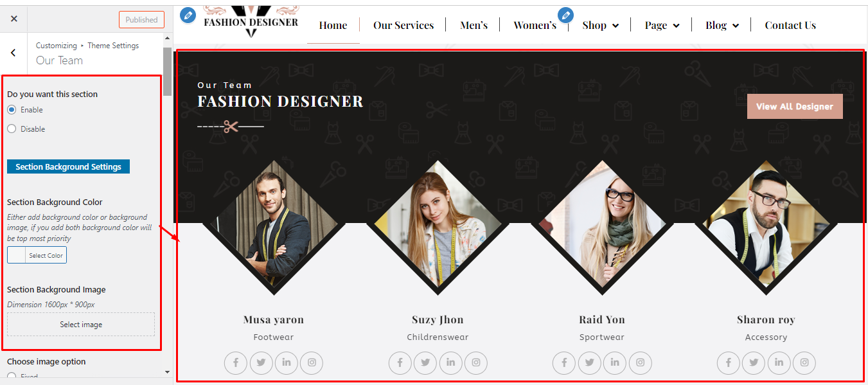This screenshot has height=385, width=868.
Task: Click the View All Designer button
Action: tap(795, 107)
